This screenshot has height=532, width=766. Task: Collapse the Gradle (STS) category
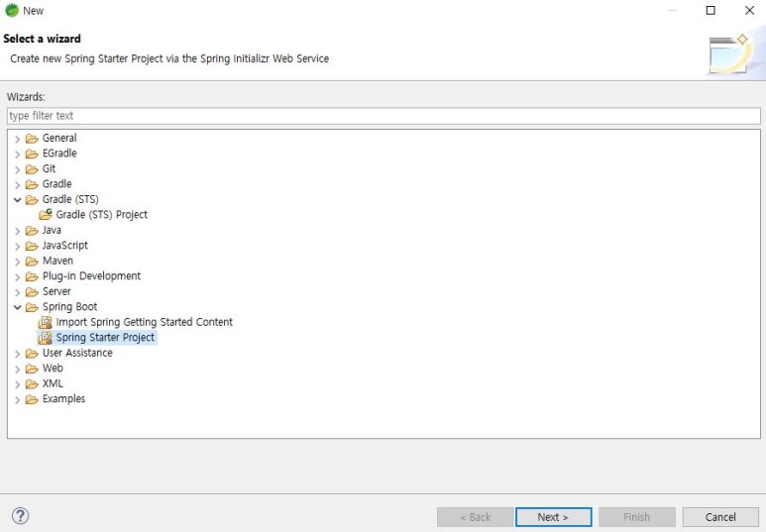tap(17, 200)
